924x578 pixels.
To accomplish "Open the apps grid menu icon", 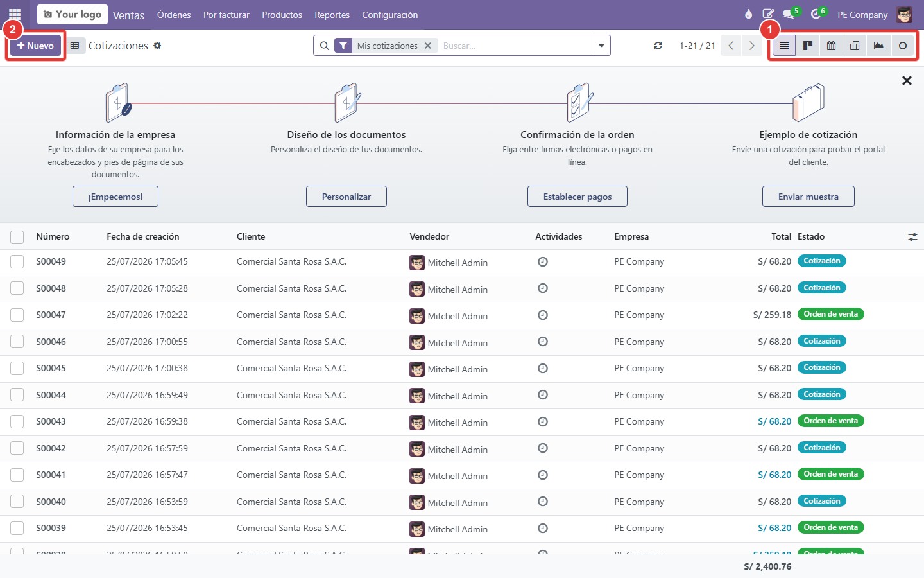I will point(15,14).
